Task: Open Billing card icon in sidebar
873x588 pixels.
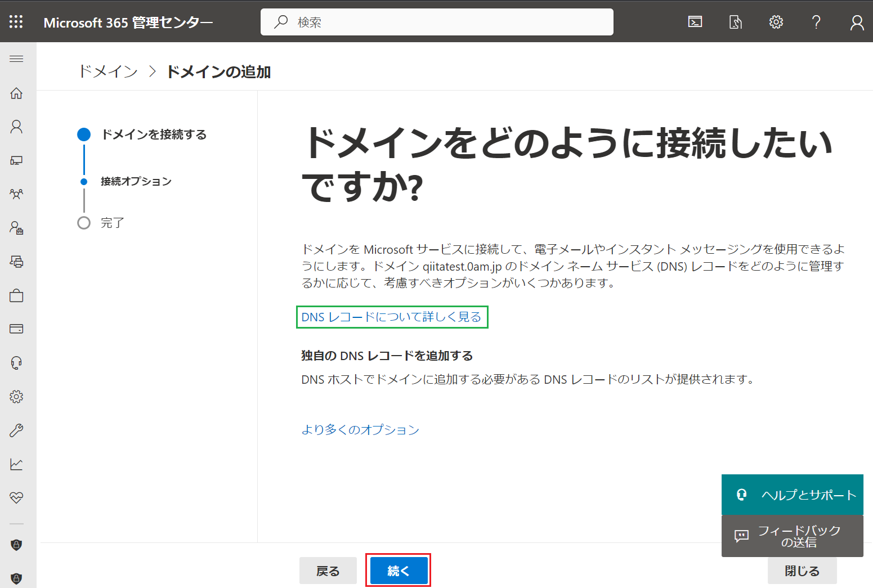Action: [16, 329]
